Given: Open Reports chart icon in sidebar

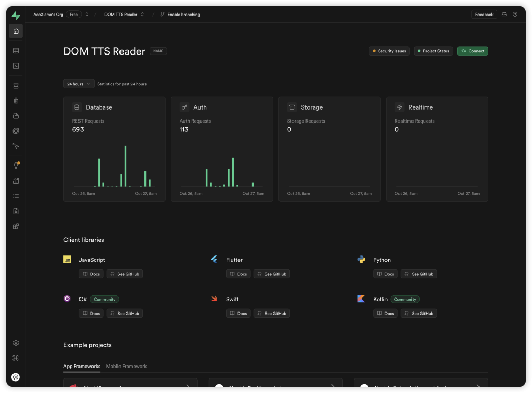Looking at the screenshot, I should (16, 181).
